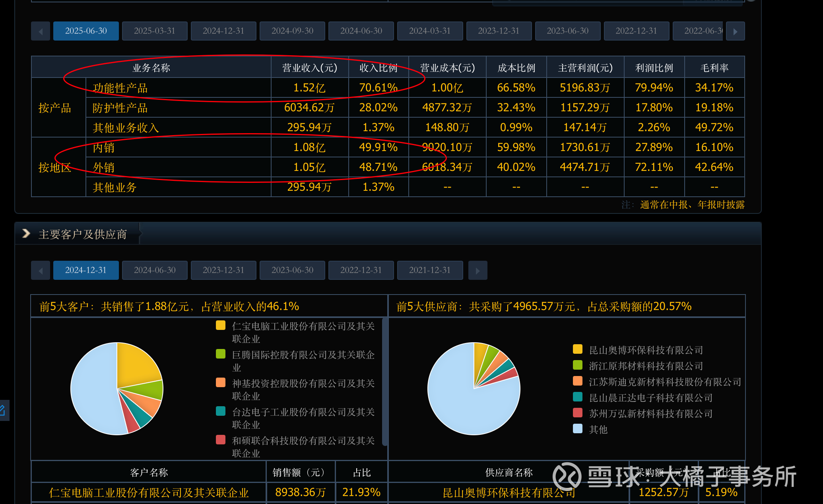Click 巨腾国际 green legend swatch
The image size is (823, 504).
(221, 354)
